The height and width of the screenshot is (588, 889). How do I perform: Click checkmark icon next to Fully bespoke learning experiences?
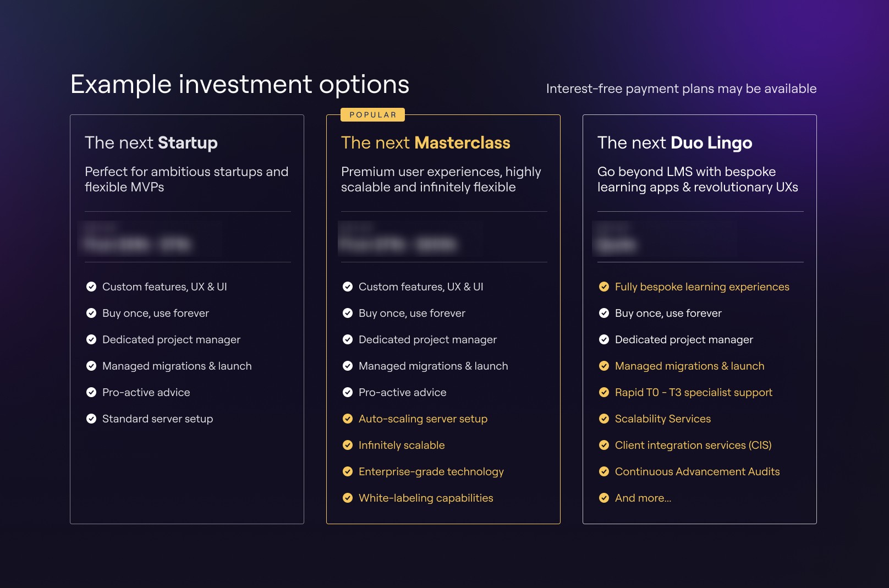604,287
